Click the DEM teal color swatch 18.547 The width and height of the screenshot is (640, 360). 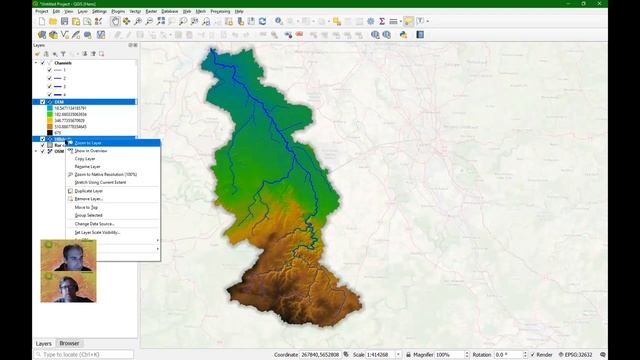[x=50, y=108]
